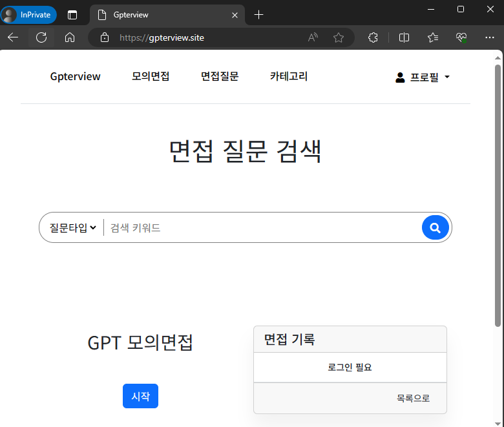Refresh the page
The image size is (504, 427).
[41, 37]
